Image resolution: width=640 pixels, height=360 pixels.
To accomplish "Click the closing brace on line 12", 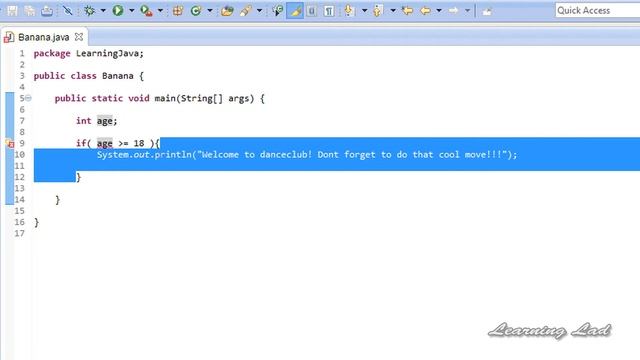I will 79,177.
